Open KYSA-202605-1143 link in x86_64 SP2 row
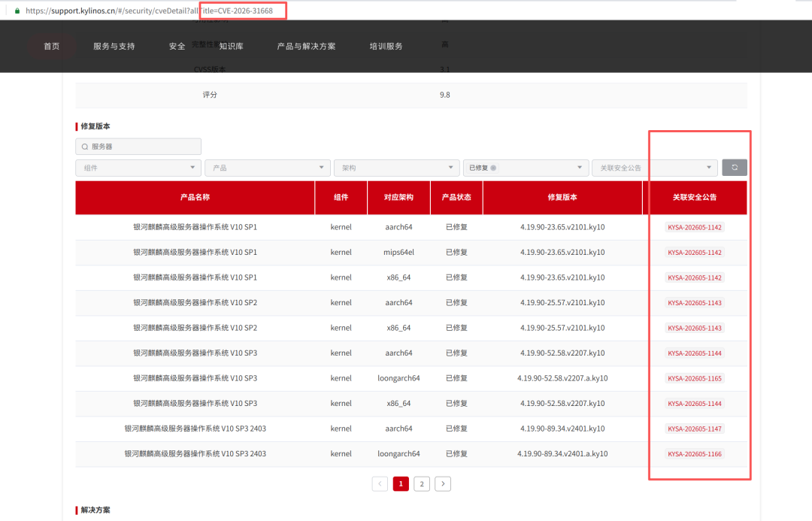Screen dimensions: 812x521 click(x=695, y=328)
